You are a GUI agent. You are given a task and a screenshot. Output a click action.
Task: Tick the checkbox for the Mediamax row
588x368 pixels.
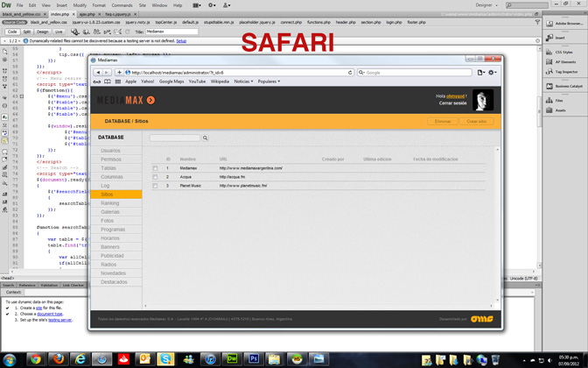(x=155, y=168)
